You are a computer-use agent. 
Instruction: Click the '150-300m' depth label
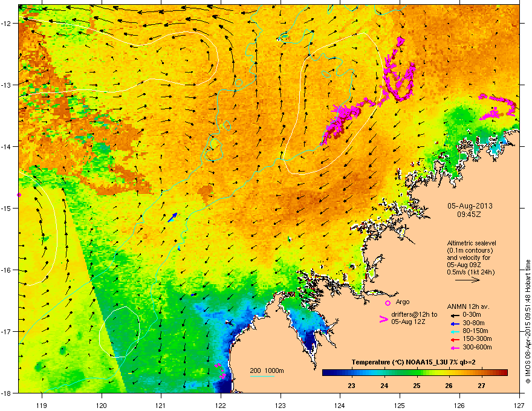(477, 338)
